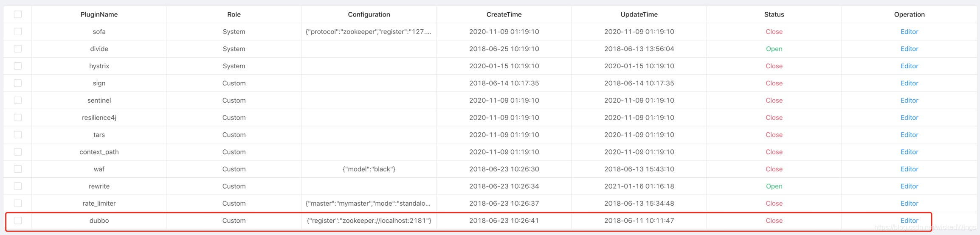The width and height of the screenshot is (980, 235).
Task: Select the divide plugin row checkbox
Action: [17, 49]
